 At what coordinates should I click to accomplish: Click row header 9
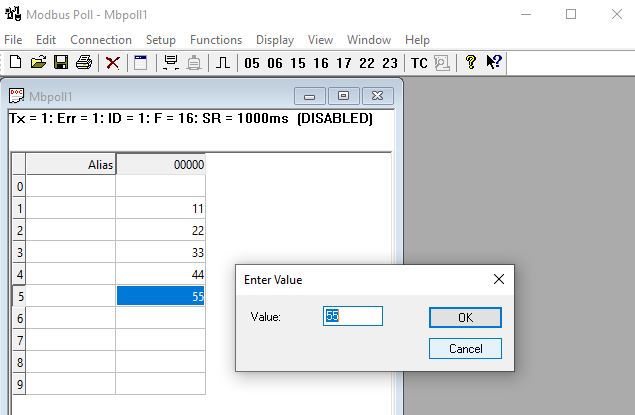[19, 384]
